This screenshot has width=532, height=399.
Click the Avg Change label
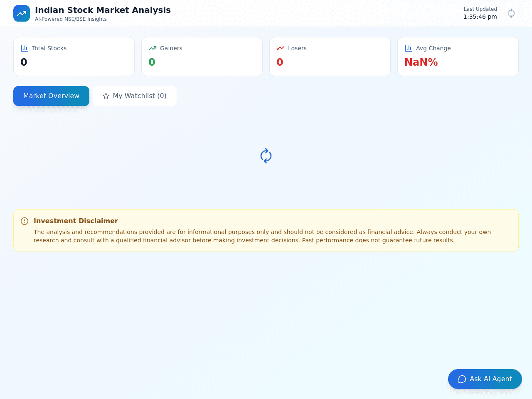point(433,48)
